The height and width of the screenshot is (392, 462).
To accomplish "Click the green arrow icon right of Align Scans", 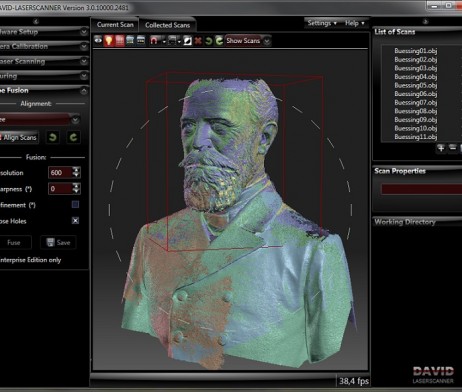I will coord(53,137).
